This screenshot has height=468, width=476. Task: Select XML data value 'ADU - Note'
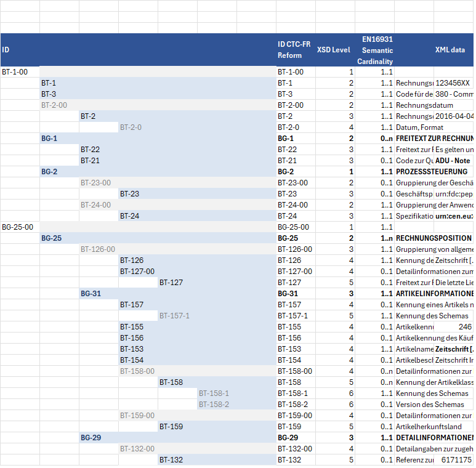click(454, 161)
